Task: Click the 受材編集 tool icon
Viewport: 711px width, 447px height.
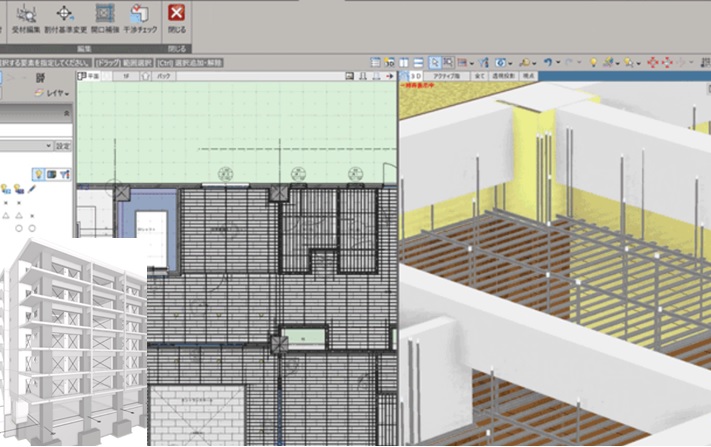Action: [x=25, y=16]
